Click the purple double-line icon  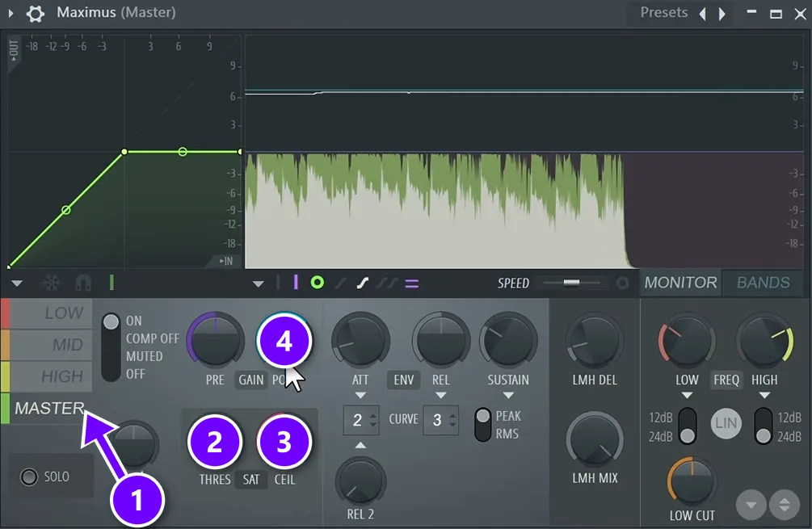click(x=412, y=283)
